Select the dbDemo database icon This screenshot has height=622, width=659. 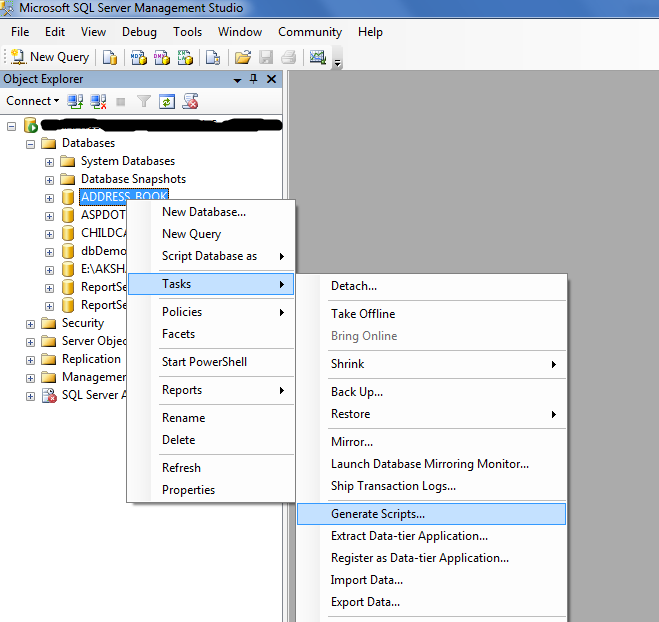[68, 251]
